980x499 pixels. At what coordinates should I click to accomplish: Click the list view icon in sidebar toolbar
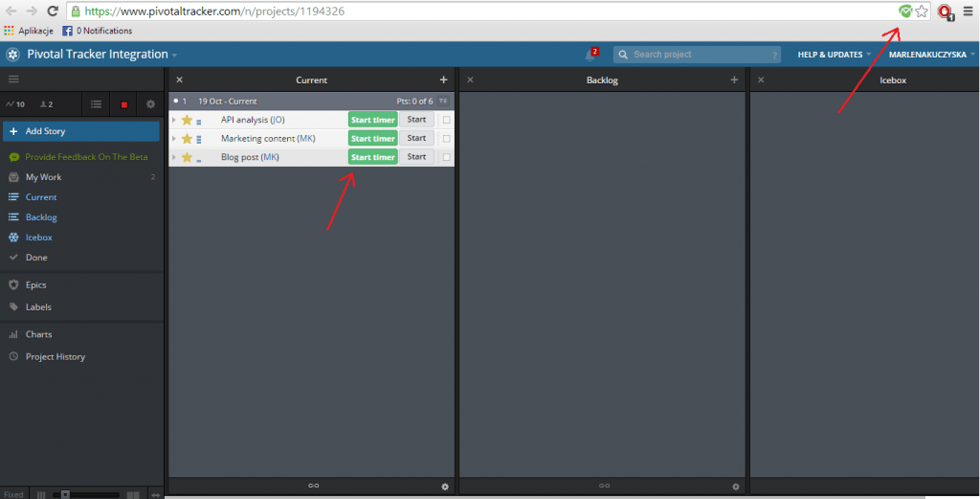tap(96, 104)
